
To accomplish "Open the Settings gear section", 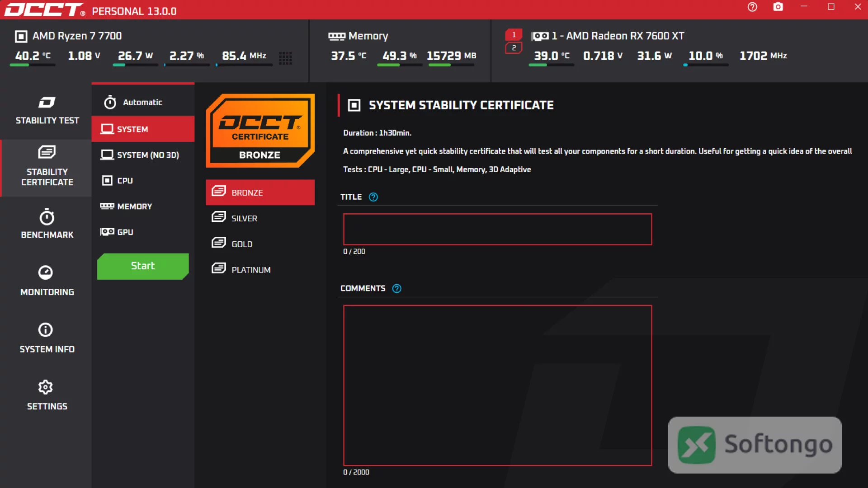I will [47, 395].
